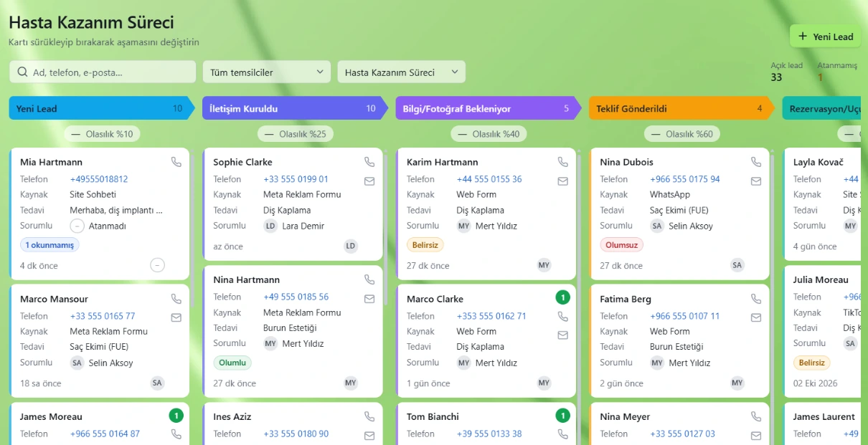The image size is (868, 445).
Task: Open phone link +49 555 0185 56
Action: (296, 297)
